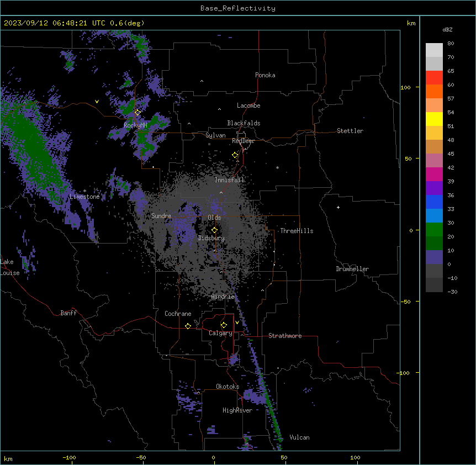The width and height of the screenshot is (476, 465).
Task: Click the HighRiver city label
Action: [237, 410]
